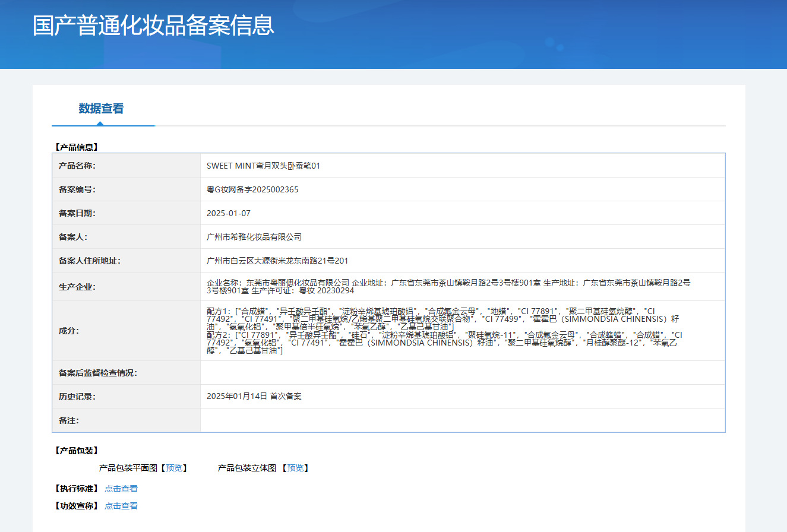The image size is (787, 532).
Task: Click the 备案人: label cell
Action: [x=127, y=237]
